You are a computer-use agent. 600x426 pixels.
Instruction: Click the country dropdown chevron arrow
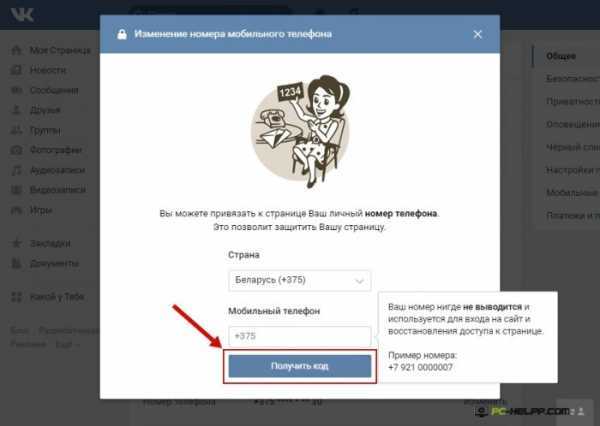point(359,281)
